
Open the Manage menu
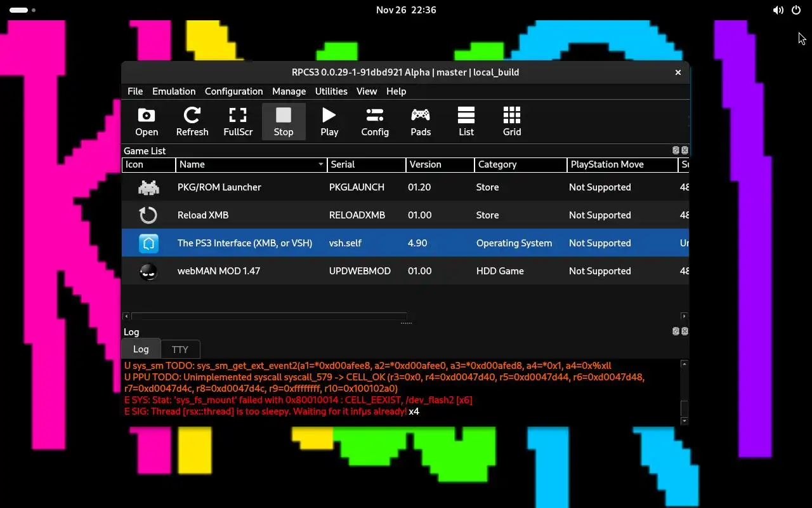pos(289,91)
